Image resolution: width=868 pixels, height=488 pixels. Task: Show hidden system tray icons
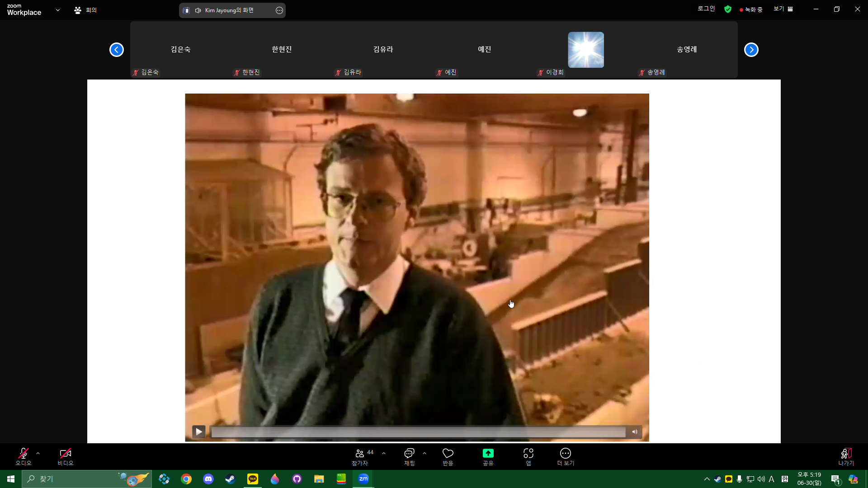tap(707, 479)
